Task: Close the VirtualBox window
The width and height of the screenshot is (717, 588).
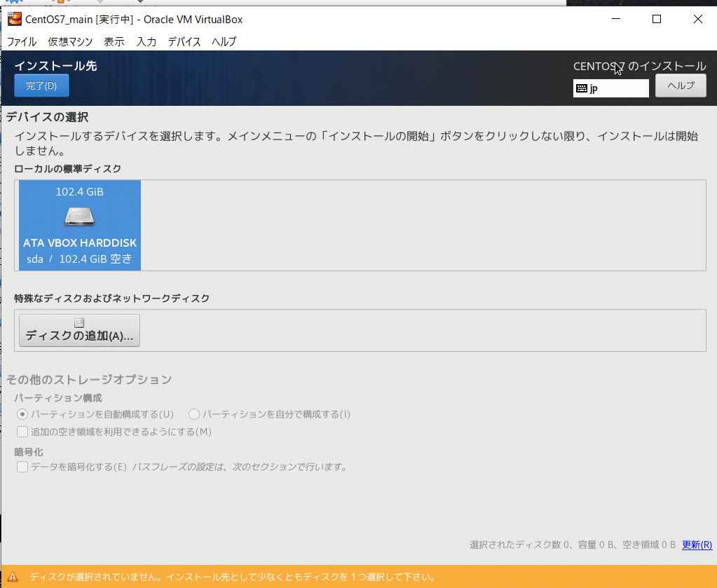Action: [698, 19]
